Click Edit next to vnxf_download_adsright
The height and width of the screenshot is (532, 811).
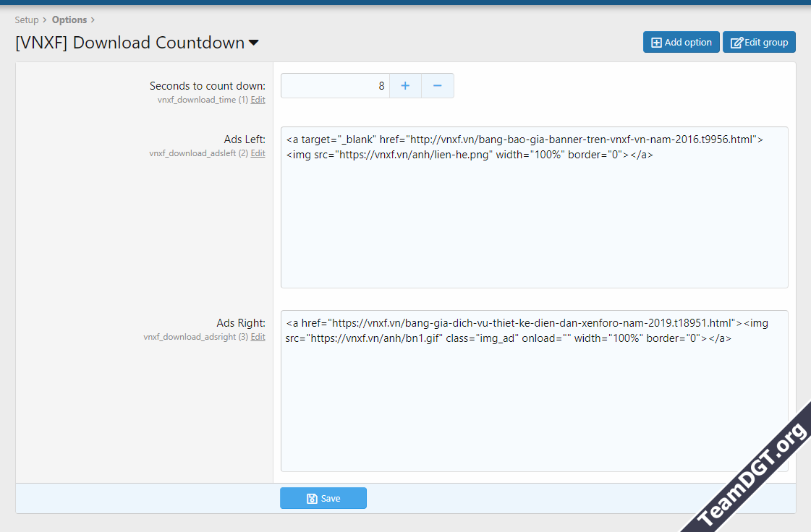[258, 337]
